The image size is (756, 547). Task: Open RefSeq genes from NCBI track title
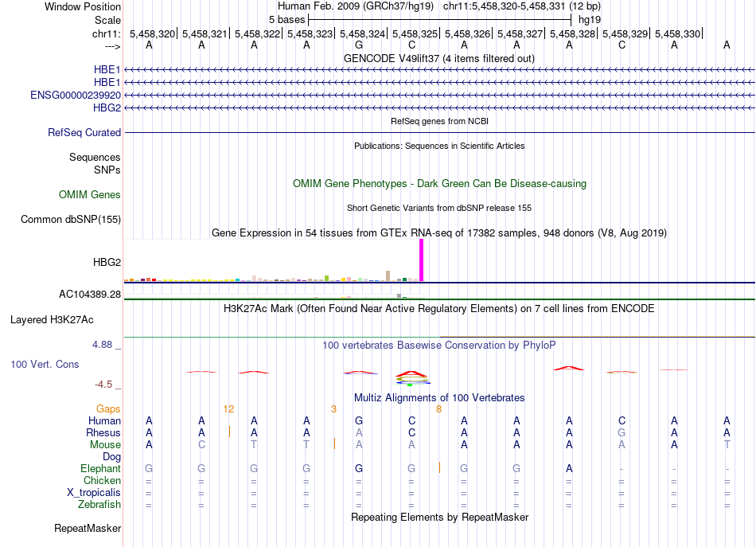click(439, 121)
